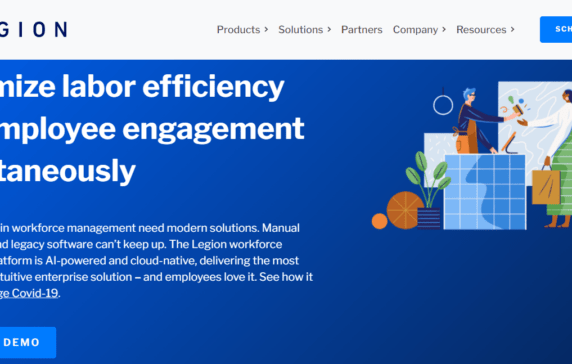Screen dimensions: 572x364
Task: Open the Products menu
Action: coord(238,30)
